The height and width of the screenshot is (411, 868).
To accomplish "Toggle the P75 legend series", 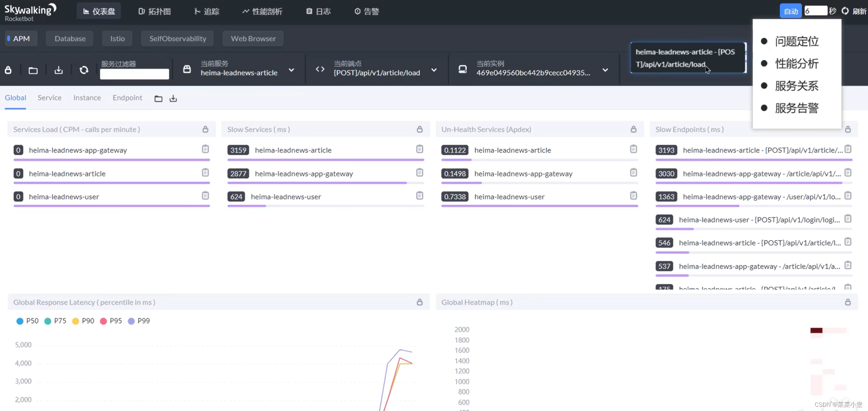I will coord(55,321).
